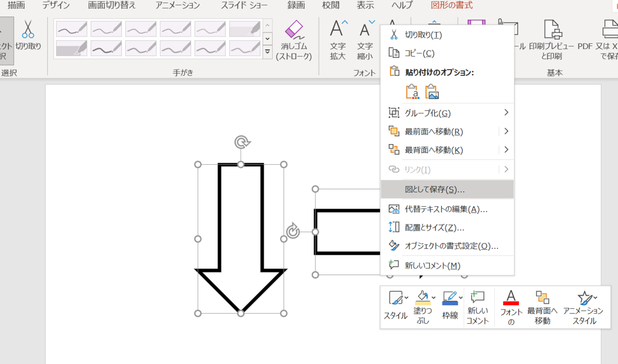
Task: Click the Increase Font Size (文字拡大) button
Action: click(x=338, y=41)
